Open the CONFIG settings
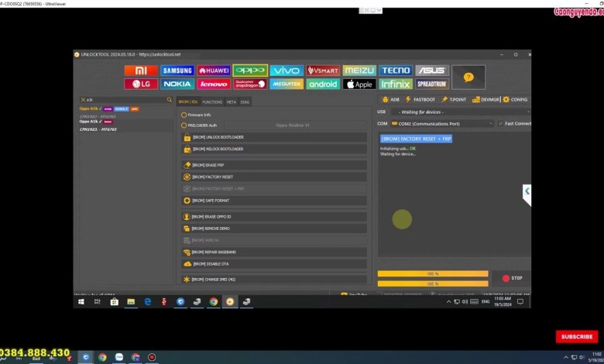Screen dimensions: 604x364 point(515,99)
